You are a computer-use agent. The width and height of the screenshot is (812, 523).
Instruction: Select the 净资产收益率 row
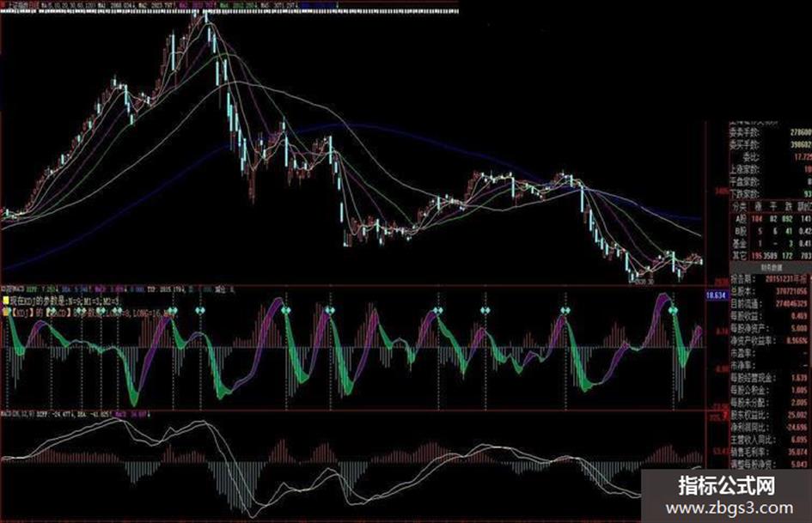click(769, 341)
